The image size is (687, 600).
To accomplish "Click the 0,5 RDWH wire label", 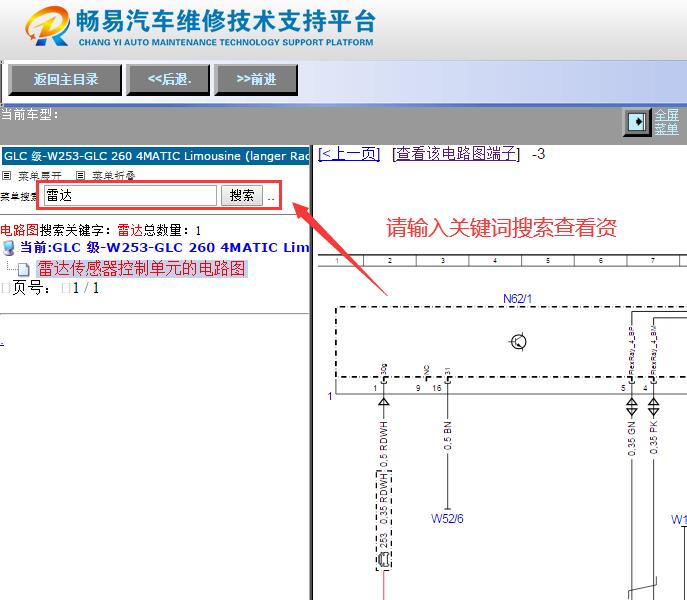I will (x=384, y=444).
